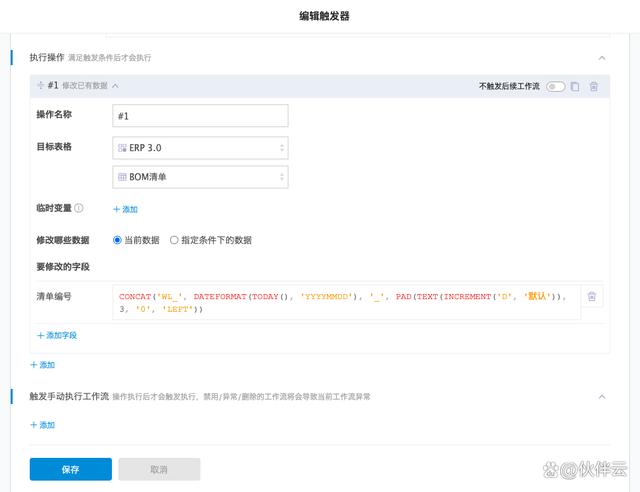640x492 pixels.
Task: Select the 指定条件下的数据 radio option
Action: tap(174, 240)
